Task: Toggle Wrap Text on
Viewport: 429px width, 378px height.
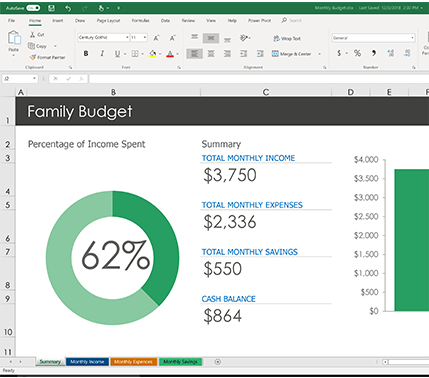Action: (287, 39)
